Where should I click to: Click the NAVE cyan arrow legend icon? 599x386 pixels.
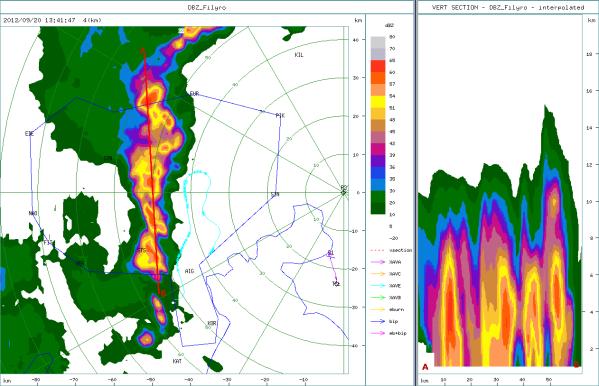pos(378,286)
